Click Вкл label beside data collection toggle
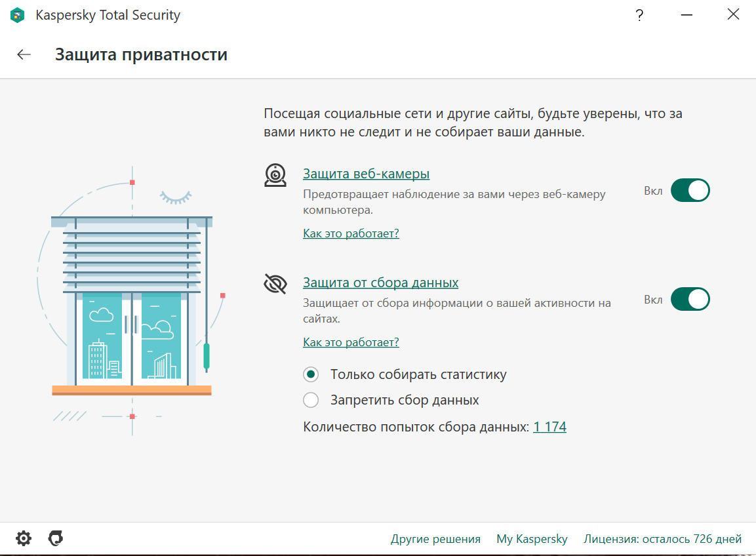 653,300
